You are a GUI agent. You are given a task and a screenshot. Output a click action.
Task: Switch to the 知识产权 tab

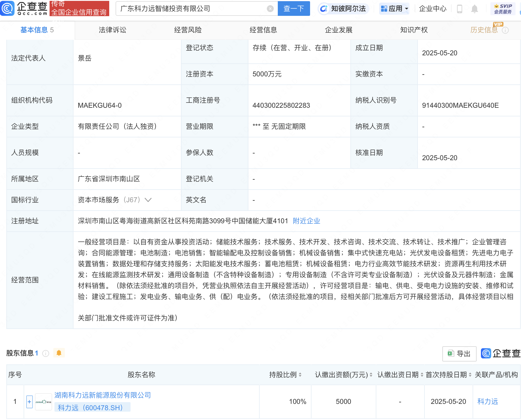414,30
